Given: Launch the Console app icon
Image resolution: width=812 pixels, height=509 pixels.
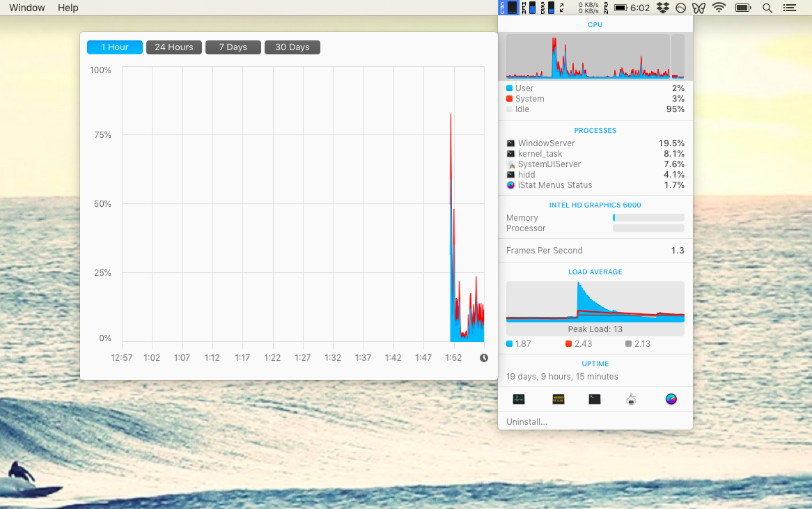Looking at the screenshot, I should 558,399.
